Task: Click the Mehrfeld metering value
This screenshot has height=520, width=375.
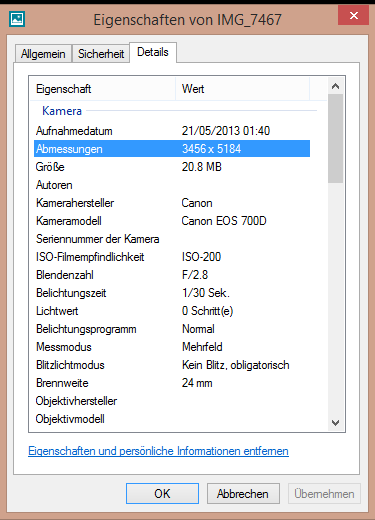Action: pyautogui.click(x=202, y=347)
